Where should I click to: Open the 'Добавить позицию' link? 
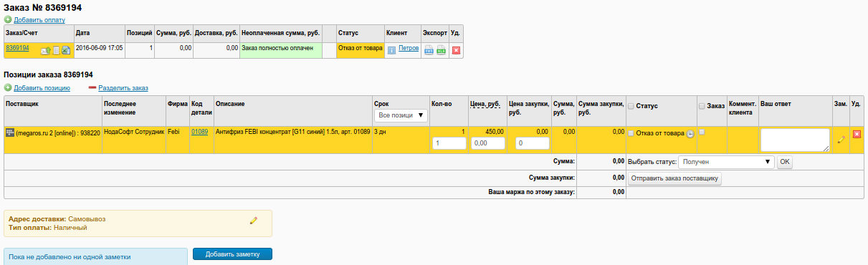click(42, 88)
